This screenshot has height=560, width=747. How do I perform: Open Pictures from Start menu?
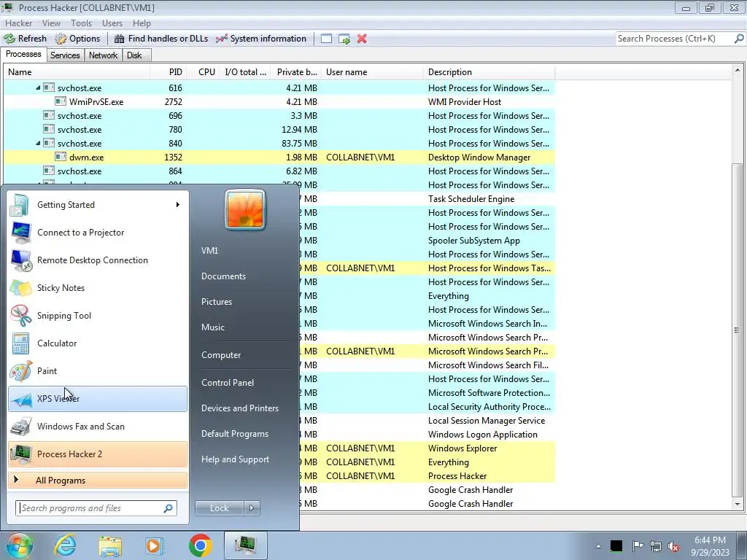pyautogui.click(x=217, y=302)
